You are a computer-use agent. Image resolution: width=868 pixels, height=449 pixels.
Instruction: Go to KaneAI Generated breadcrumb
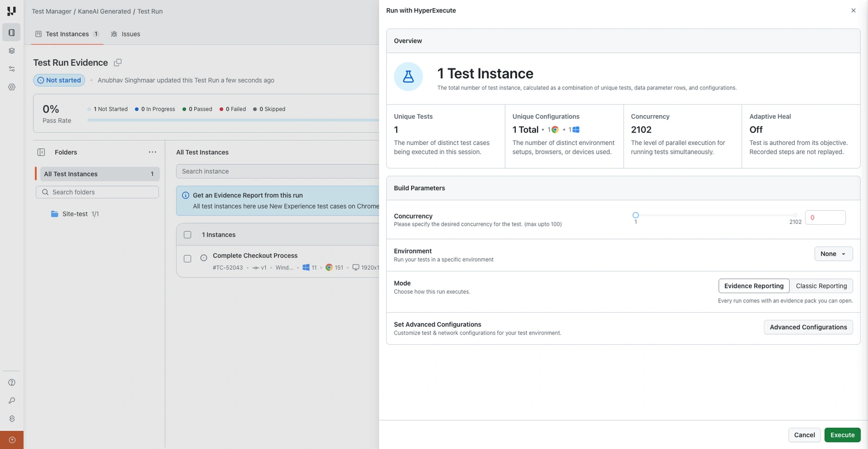104,11
